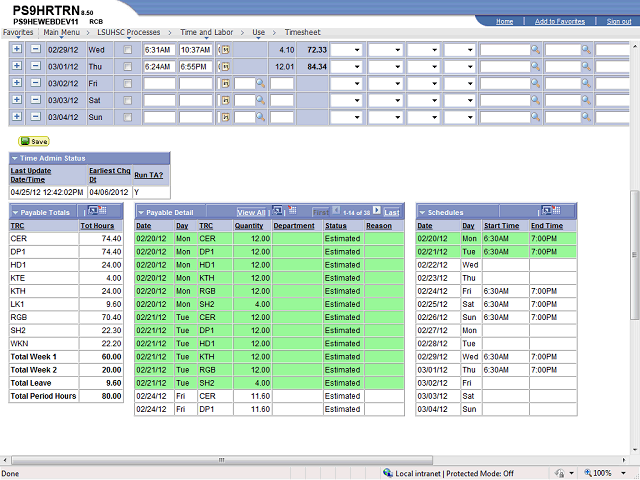Open the Time and Labor breadcrumb menu
The image size is (640, 480).
click(x=207, y=32)
